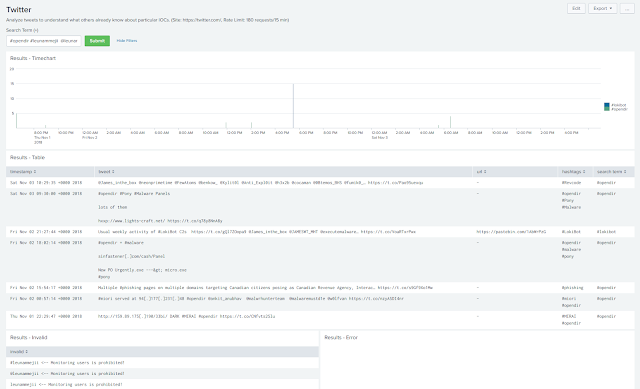Select timestamp Sat Nov 03 10:29:35 row

pyautogui.click(x=320, y=183)
